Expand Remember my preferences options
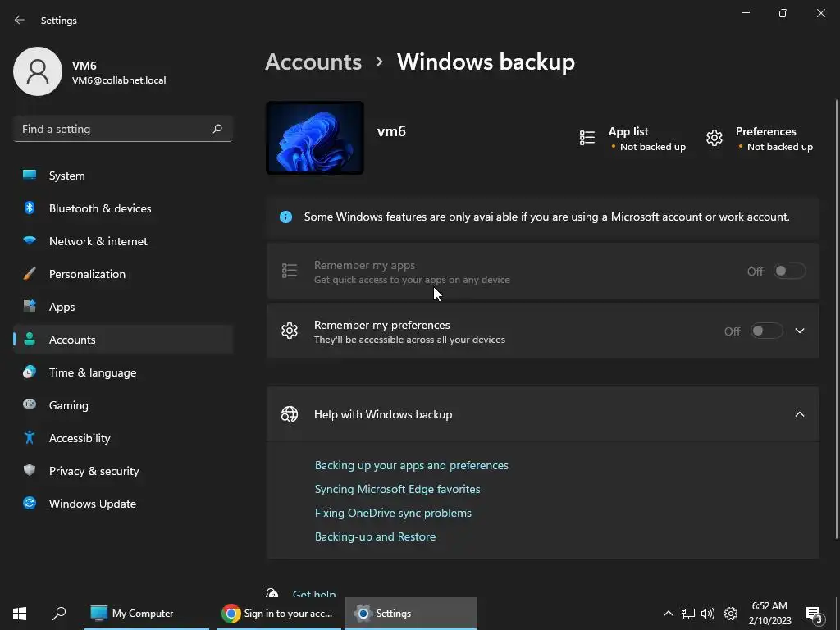This screenshot has height=630, width=840. (800, 331)
